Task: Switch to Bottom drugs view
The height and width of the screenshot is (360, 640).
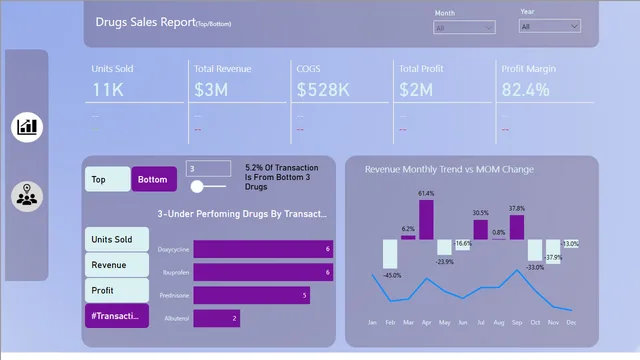Action: point(154,179)
